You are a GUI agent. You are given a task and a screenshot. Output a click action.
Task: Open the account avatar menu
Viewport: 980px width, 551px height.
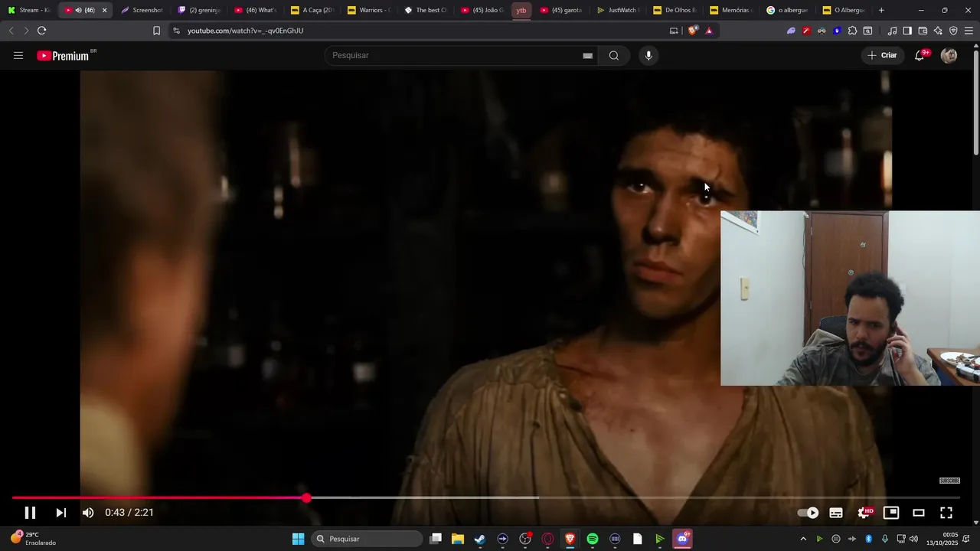click(949, 55)
